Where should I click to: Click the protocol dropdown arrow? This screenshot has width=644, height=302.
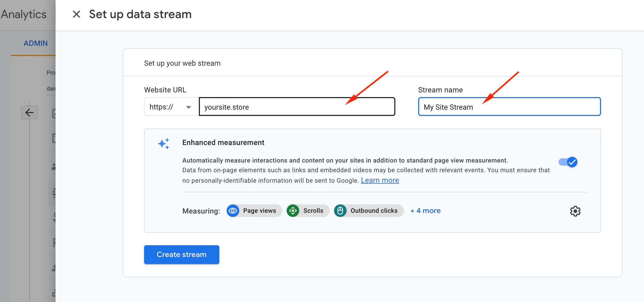[188, 107]
